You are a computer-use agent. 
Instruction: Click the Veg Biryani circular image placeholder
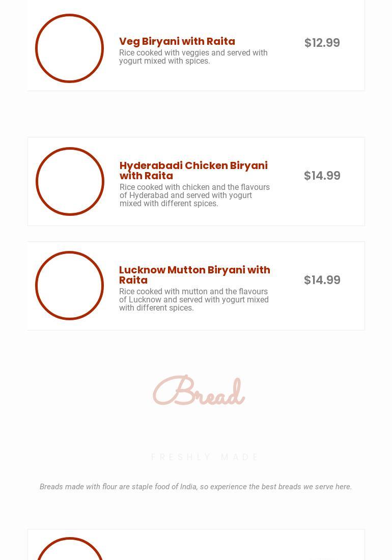[69, 48]
